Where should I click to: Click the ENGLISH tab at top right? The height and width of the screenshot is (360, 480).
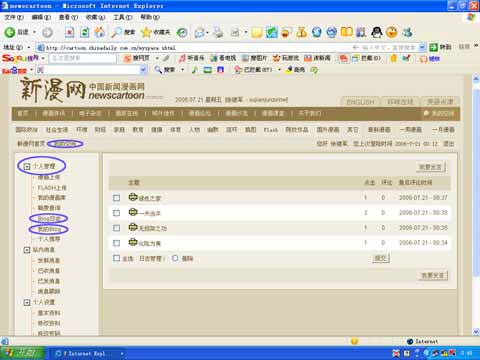pyautogui.click(x=360, y=102)
